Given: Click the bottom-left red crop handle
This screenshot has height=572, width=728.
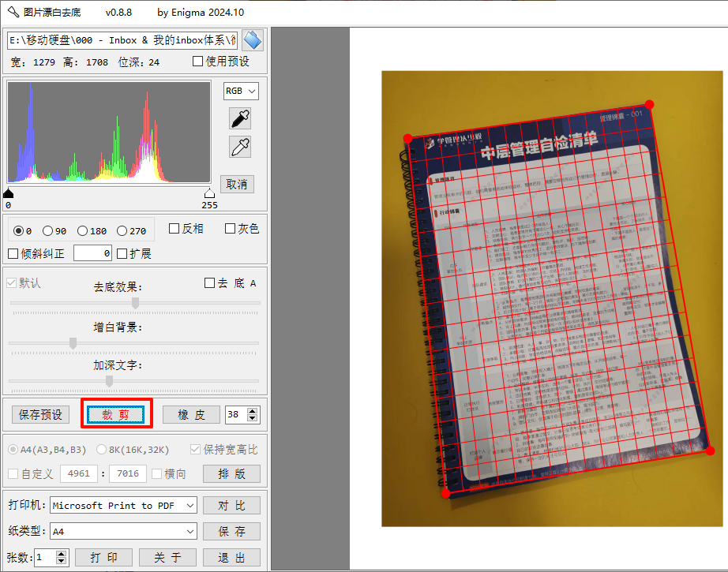Looking at the screenshot, I should [445, 493].
